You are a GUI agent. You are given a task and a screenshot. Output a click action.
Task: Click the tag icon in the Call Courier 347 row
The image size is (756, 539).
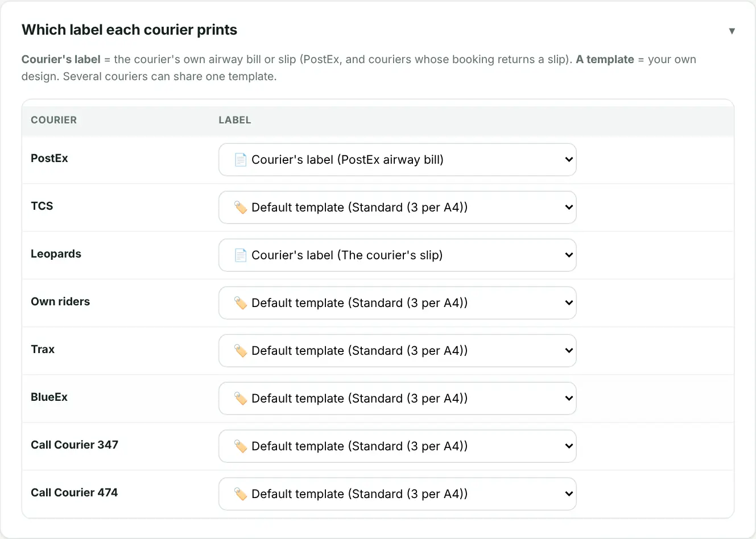241,446
